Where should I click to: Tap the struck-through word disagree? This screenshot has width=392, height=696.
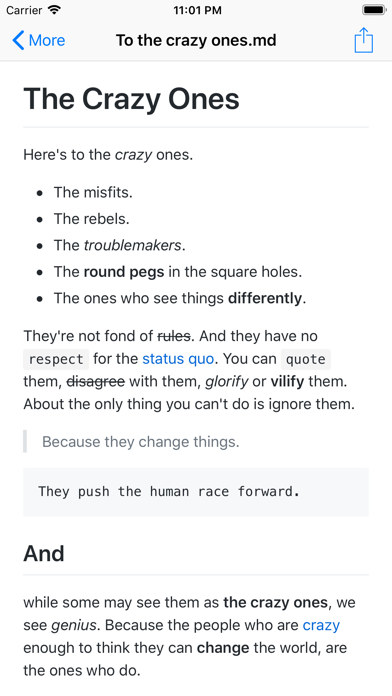(95, 381)
